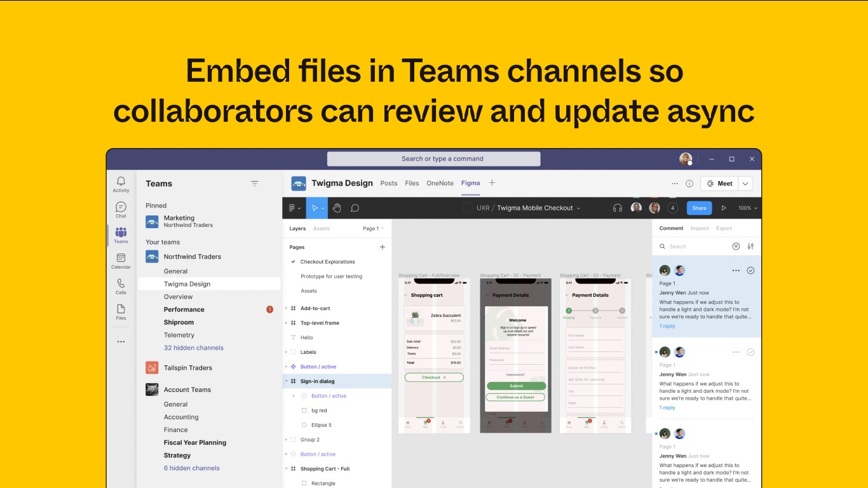868x488 pixels.
Task: Switch to the Export tab
Action: (x=724, y=229)
